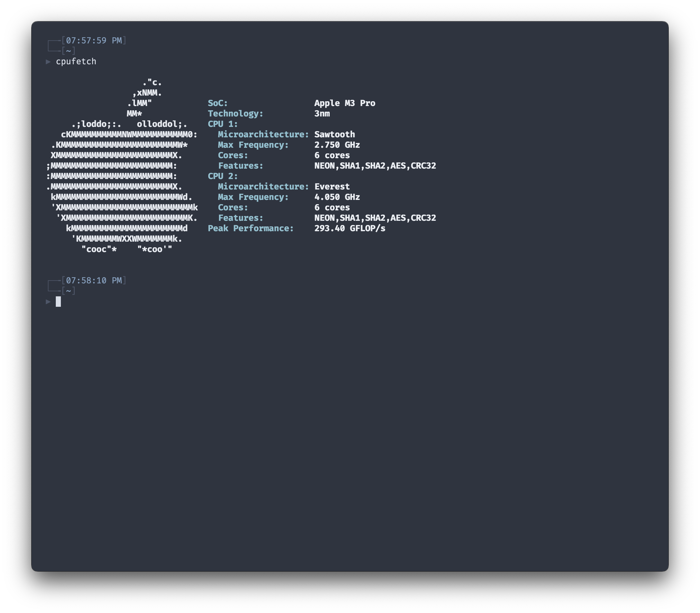Click the prompt arrow before cpufetch

[x=48, y=61]
